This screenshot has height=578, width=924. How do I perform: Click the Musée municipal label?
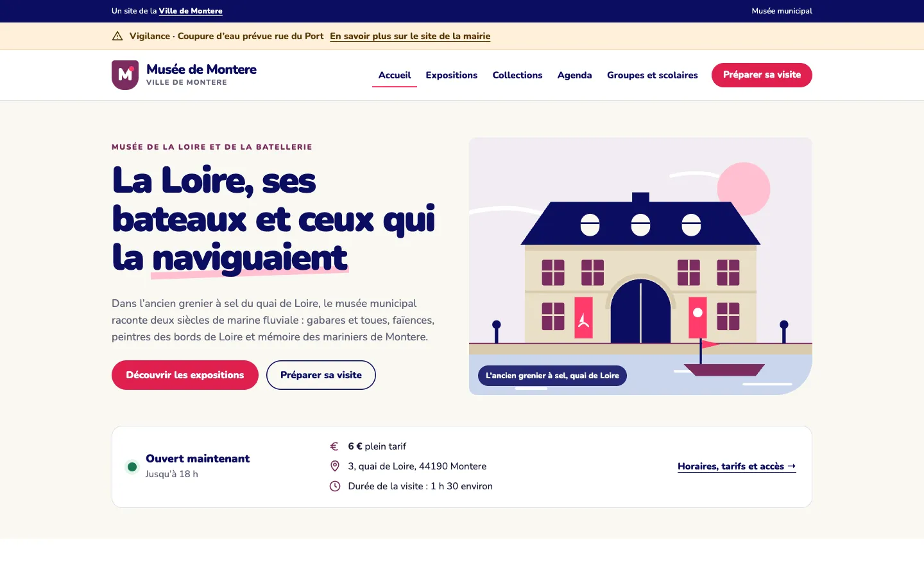(x=782, y=11)
